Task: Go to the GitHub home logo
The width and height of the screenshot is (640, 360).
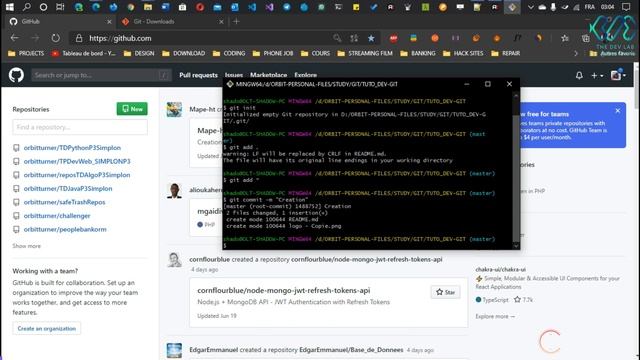Action: tap(16, 75)
